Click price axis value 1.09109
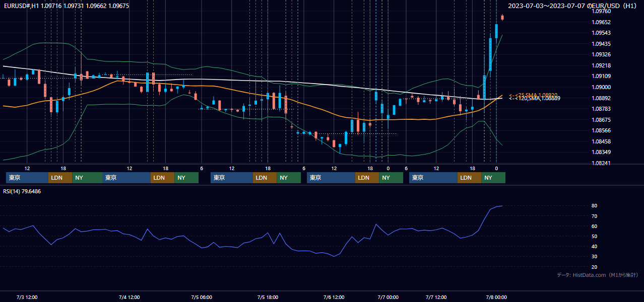The width and height of the screenshot is (644, 302). (x=602, y=76)
